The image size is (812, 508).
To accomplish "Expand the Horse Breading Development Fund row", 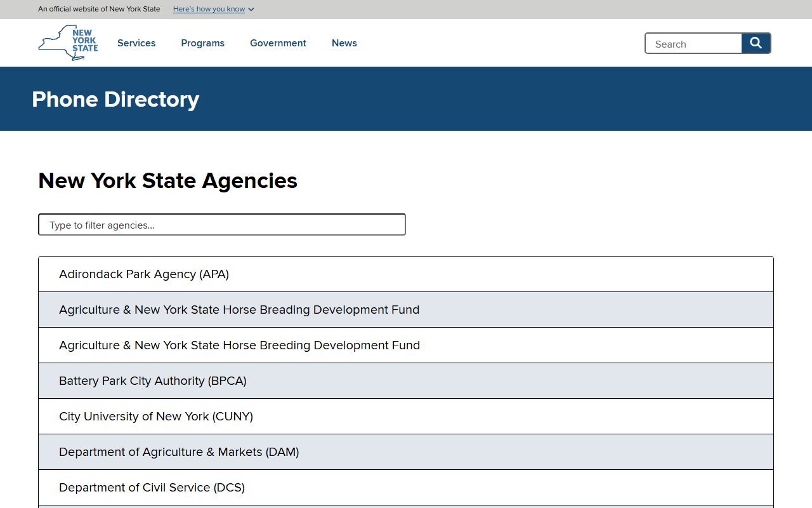I will pos(406,310).
